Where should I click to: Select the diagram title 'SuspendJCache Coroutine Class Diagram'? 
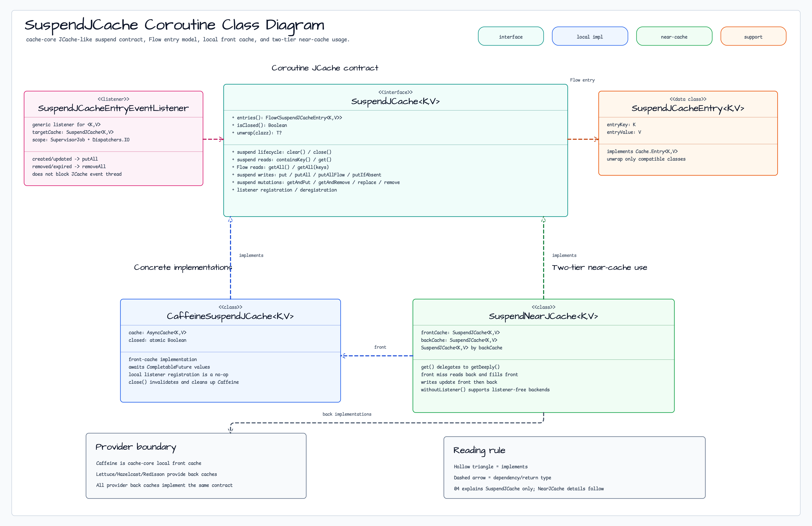174,25
